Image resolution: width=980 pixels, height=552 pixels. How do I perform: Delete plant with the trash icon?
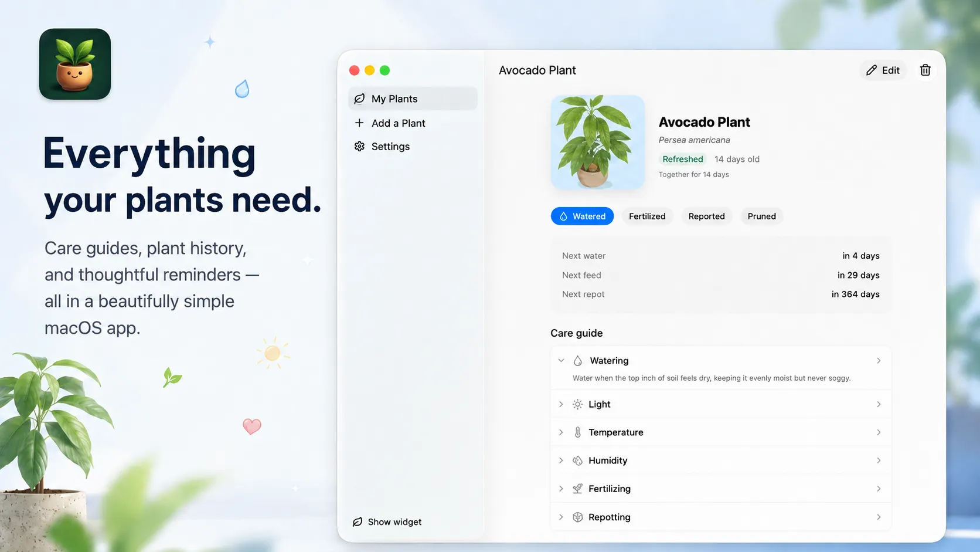click(x=925, y=70)
